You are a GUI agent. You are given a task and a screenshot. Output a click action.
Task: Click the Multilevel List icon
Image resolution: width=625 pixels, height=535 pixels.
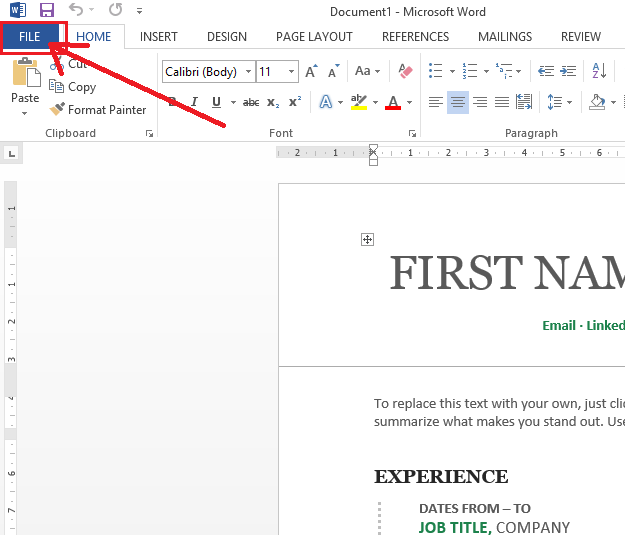(x=504, y=71)
